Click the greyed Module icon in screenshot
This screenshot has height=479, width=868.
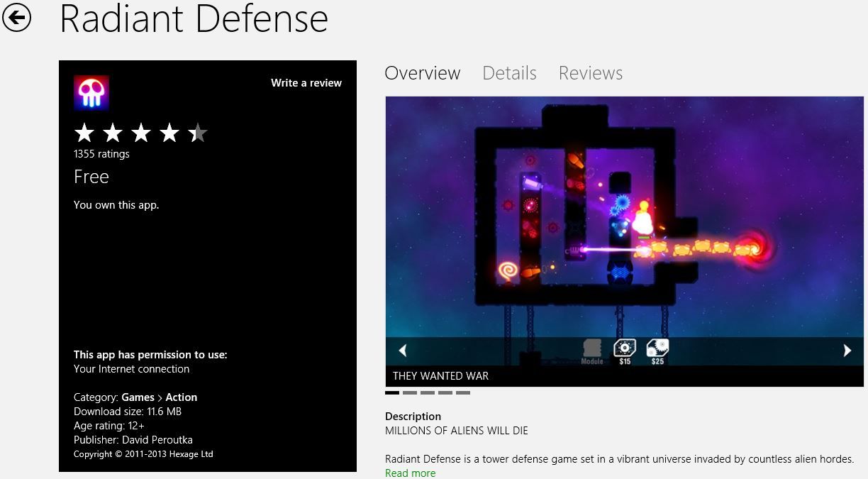(592, 351)
